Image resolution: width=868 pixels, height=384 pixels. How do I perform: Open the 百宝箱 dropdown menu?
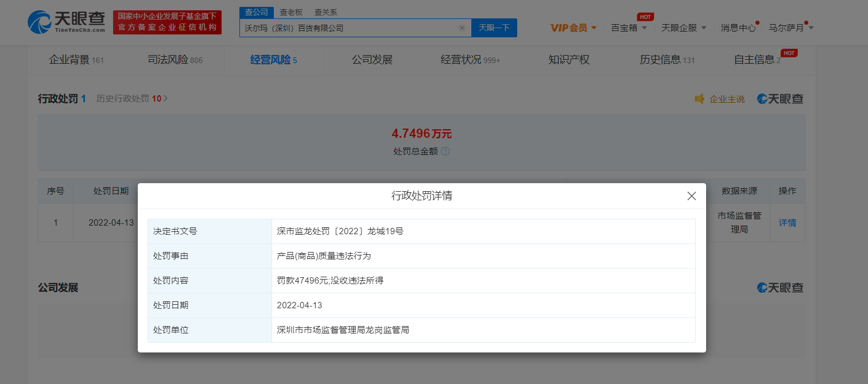[629, 28]
